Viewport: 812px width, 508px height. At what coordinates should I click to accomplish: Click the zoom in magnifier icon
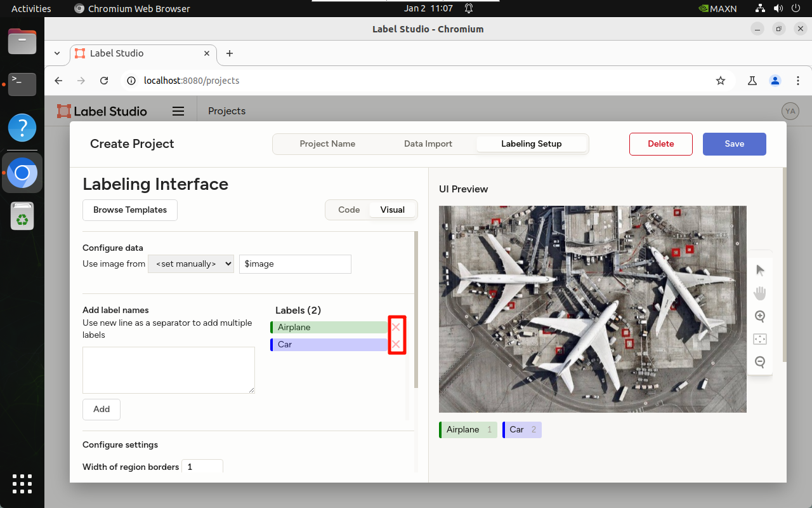760,316
